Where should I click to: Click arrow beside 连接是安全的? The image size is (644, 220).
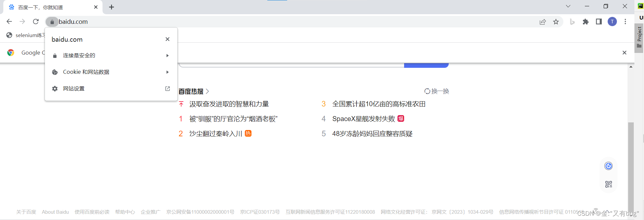coord(168,56)
